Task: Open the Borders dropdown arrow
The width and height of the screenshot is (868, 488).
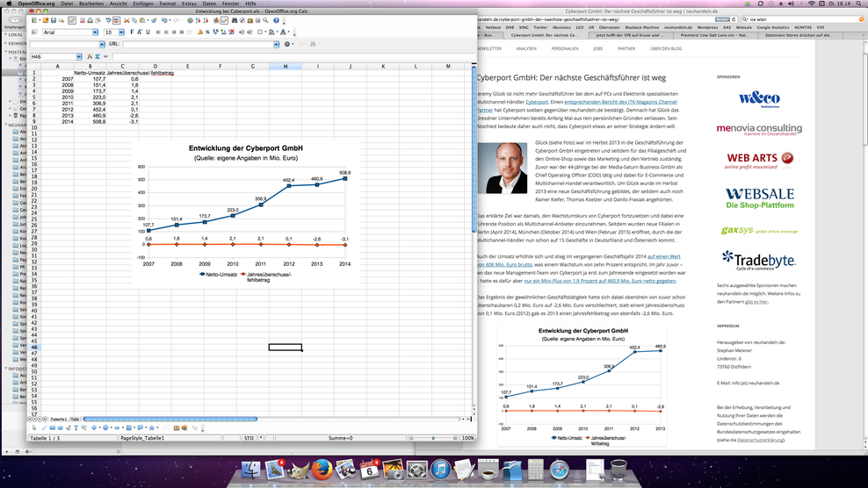Action: click(265, 32)
